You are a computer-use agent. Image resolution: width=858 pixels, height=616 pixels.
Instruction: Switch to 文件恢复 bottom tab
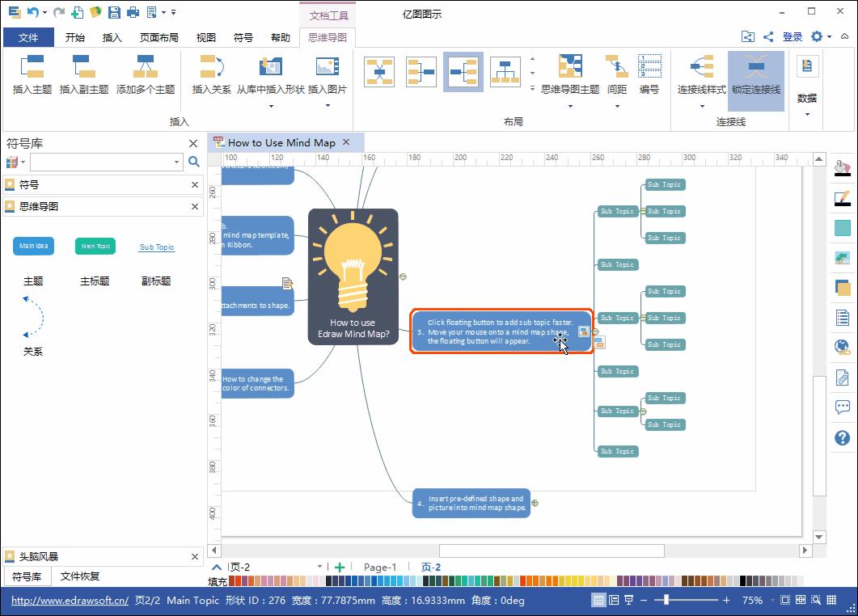click(80, 576)
